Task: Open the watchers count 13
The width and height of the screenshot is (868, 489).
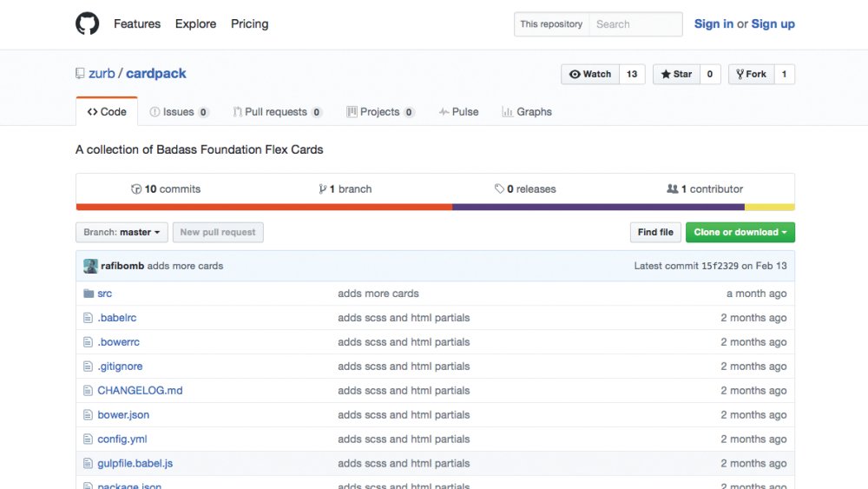Action: click(632, 74)
